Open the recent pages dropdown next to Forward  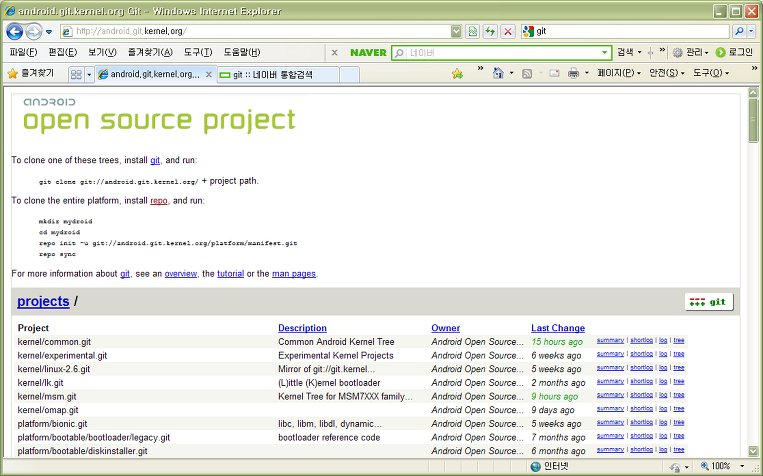[49, 32]
